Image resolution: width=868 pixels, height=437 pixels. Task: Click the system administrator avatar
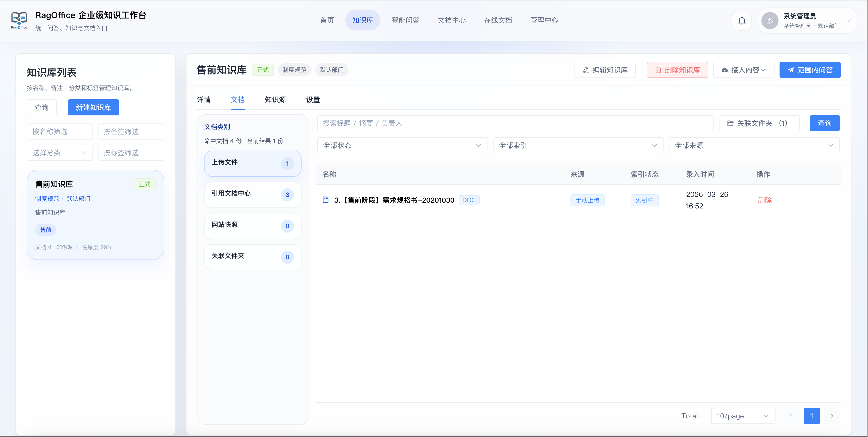(770, 21)
